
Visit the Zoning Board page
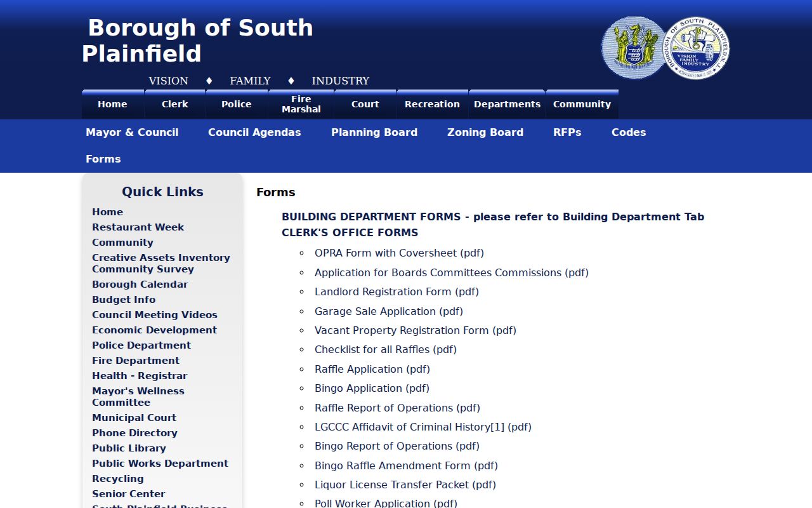pos(485,132)
